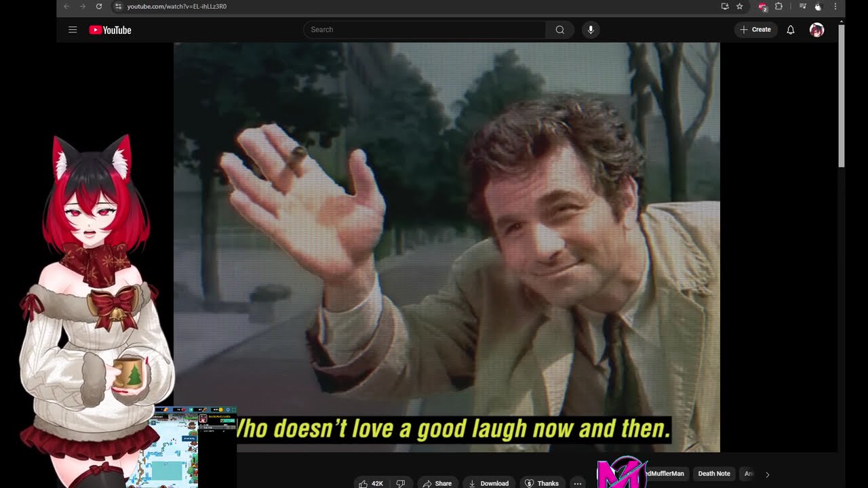868x488 pixels.
Task: Click the address bar URL
Action: tap(177, 6)
